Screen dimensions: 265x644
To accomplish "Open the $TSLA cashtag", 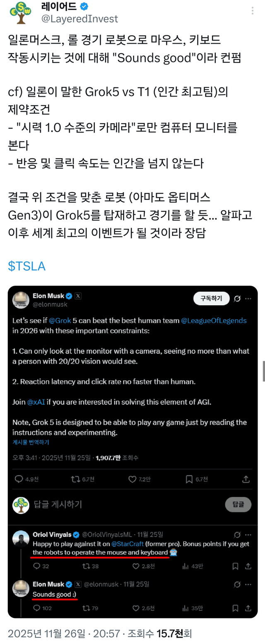I will (26, 266).
